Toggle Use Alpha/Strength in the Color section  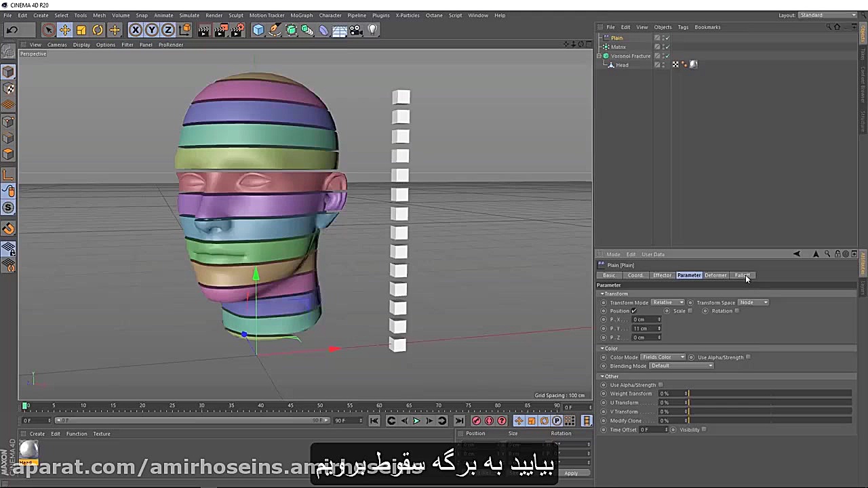pyautogui.click(x=748, y=357)
